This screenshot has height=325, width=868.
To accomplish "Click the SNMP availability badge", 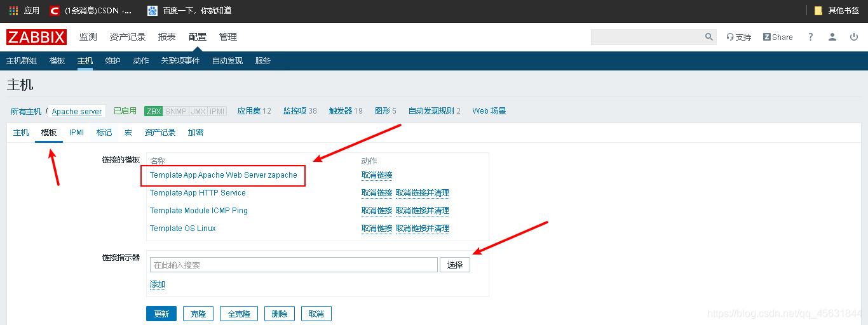I will coord(176,111).
